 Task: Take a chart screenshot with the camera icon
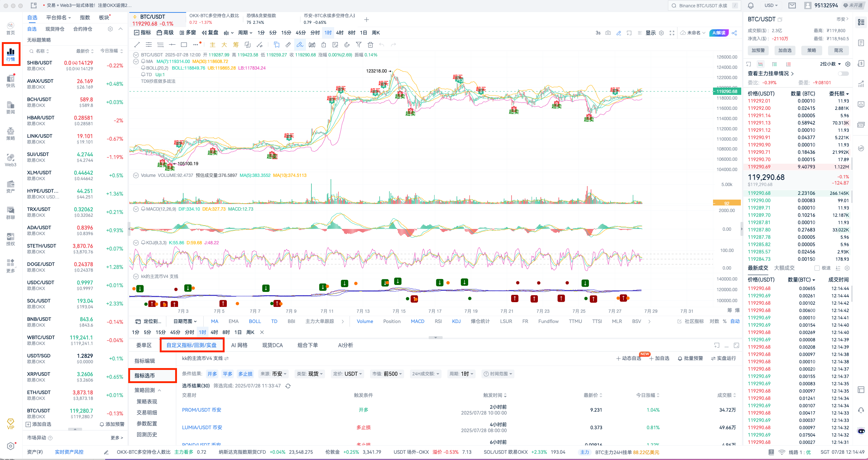(x=608, y=33)
